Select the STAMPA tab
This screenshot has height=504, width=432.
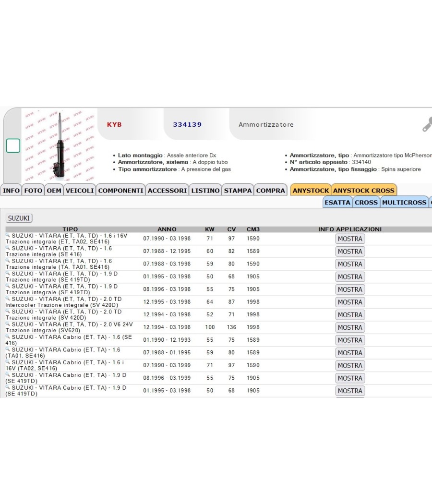tap(238, 190)
